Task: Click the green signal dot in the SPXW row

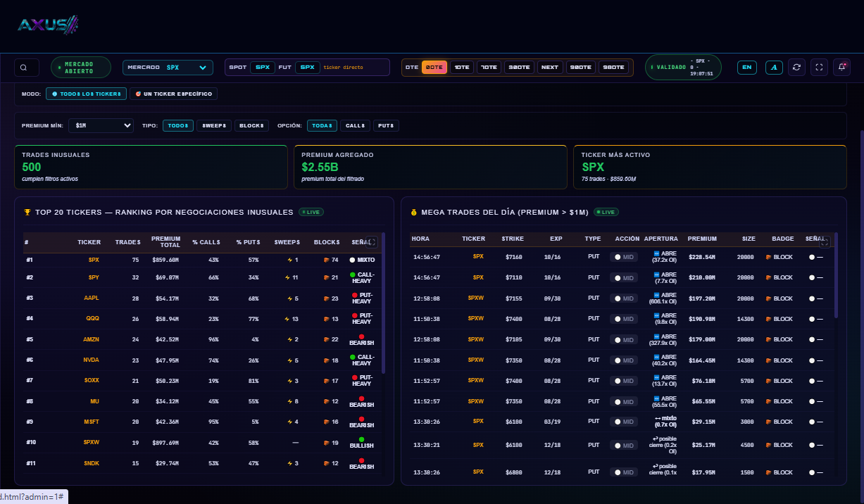Action: (361, 439)
